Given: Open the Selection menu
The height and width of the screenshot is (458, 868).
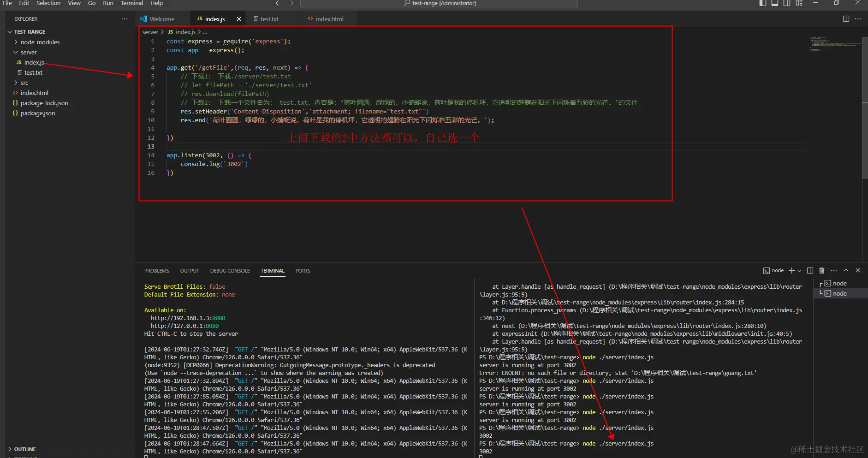Looking at the screenshot, I should pyautogui.click(x=48, y=3).
